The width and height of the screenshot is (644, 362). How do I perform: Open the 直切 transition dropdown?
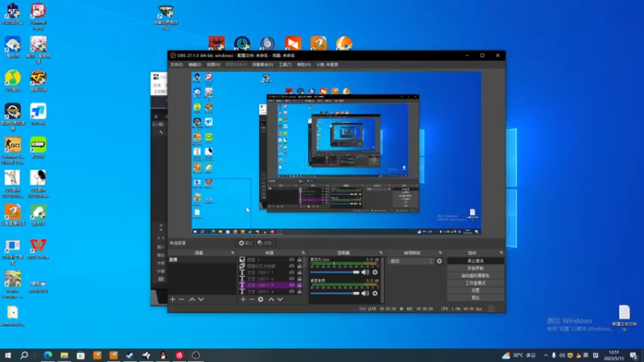(x=411, y=261)
